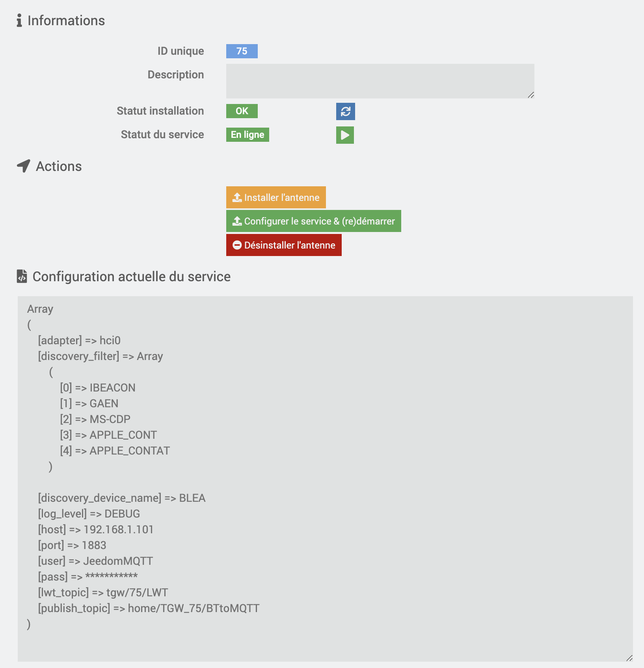Click the Informations section info icon

coord(19,20)
